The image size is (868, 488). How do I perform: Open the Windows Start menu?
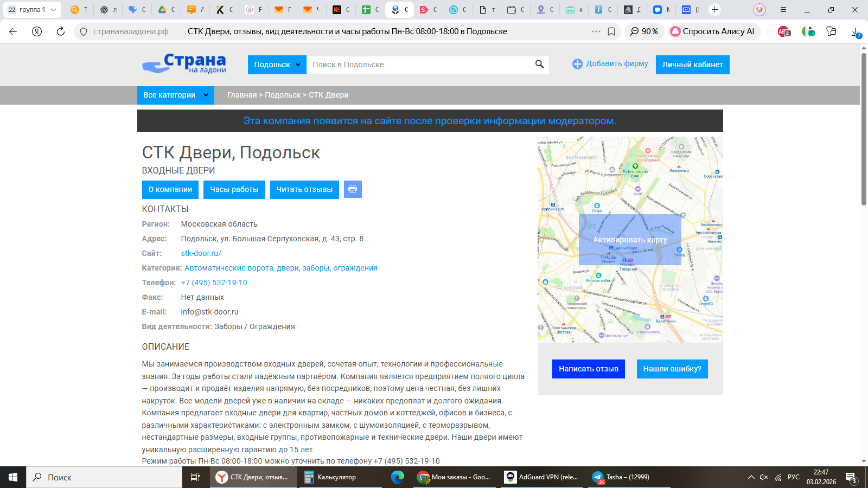click(13, 477)
